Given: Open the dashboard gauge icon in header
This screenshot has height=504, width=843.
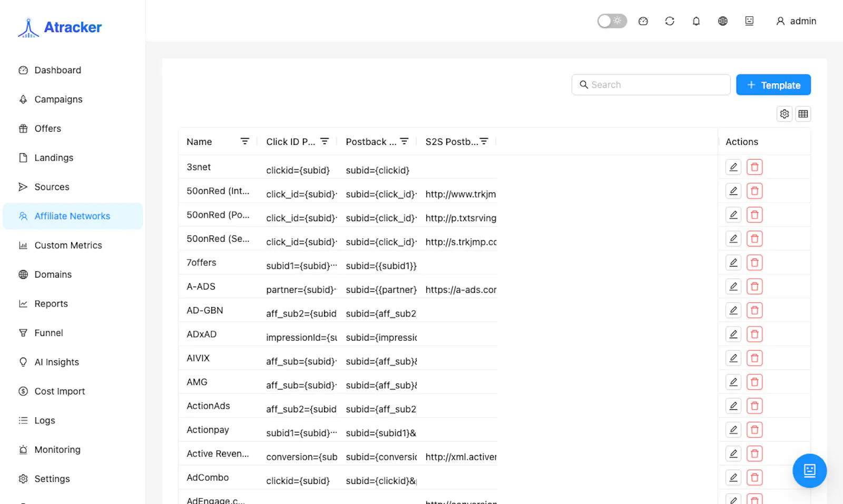Looking at the screenshot, I should click(643, 21).
